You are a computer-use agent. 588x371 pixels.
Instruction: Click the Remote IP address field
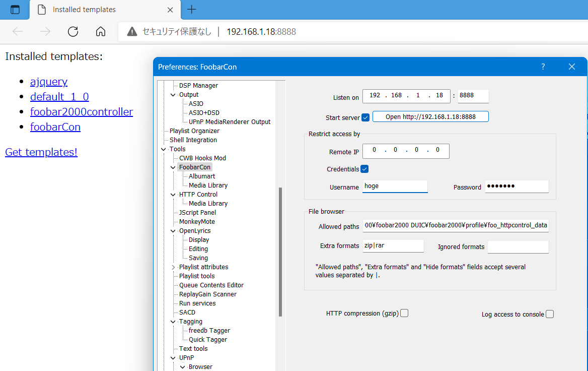click(406, 151)
